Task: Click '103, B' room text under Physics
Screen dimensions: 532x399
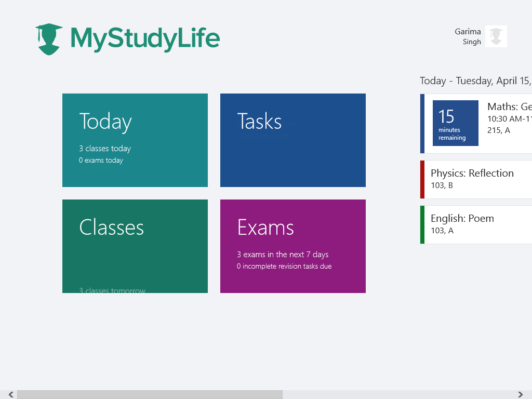Action: 442,185
